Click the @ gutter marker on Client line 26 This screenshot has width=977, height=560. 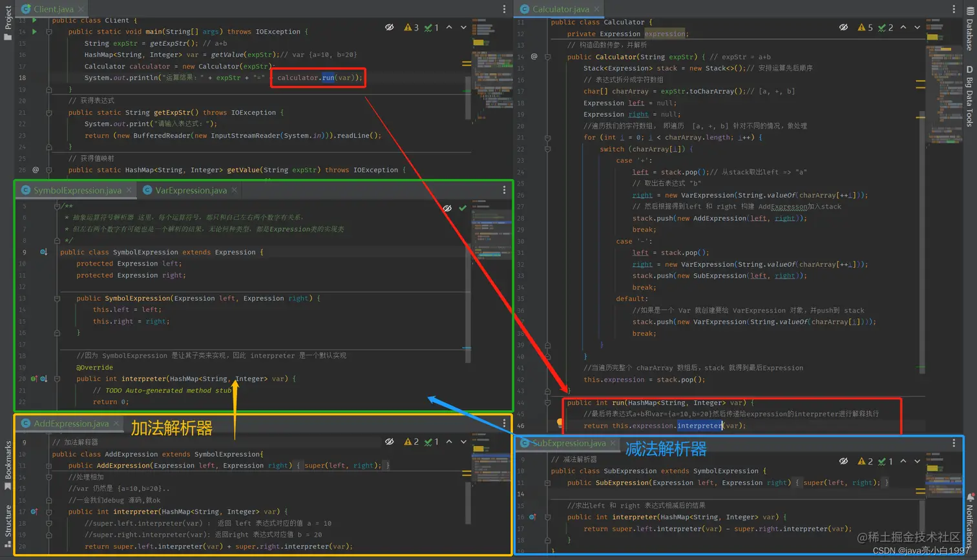pos(36,170)
